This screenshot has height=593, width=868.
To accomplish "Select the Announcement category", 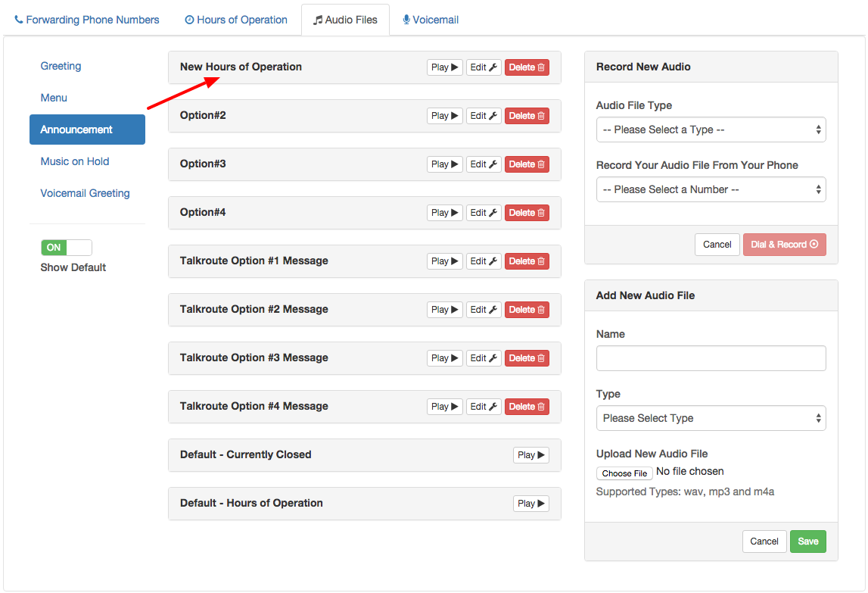I will pyautogui.click(x=87, y=130).
